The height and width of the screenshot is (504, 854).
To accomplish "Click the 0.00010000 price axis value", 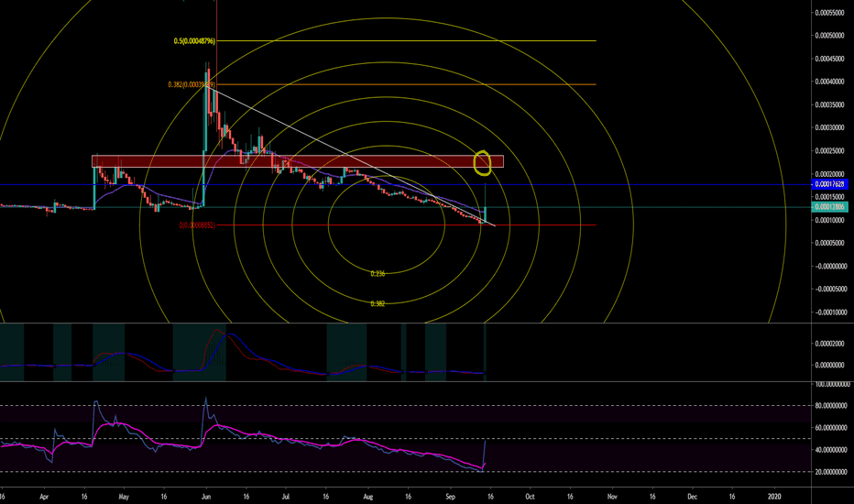I will (x=830, y=220).
